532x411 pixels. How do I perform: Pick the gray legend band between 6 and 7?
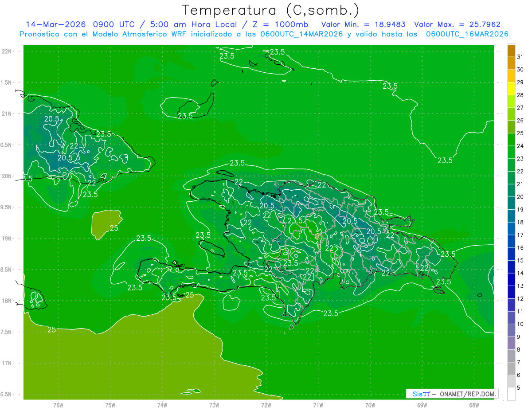[511, 368]
